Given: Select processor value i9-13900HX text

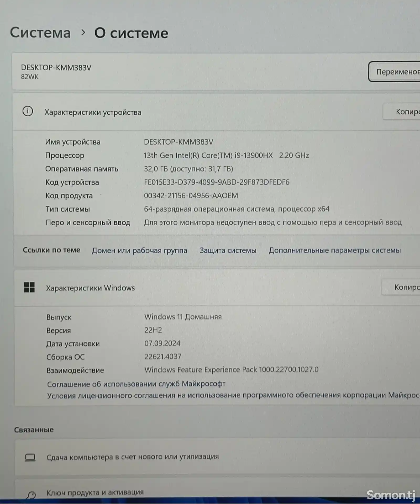Looking at the screenshot, I should click(x=226, y=155).
